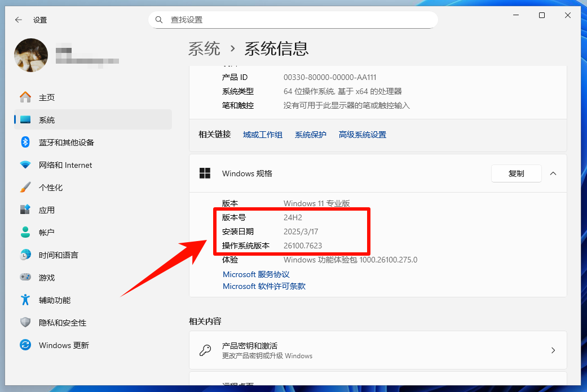Viewport: 587px width, 392px height.
Task: Click the Bluetooth icon in sidebar
Action: click(x=25, y=142)
